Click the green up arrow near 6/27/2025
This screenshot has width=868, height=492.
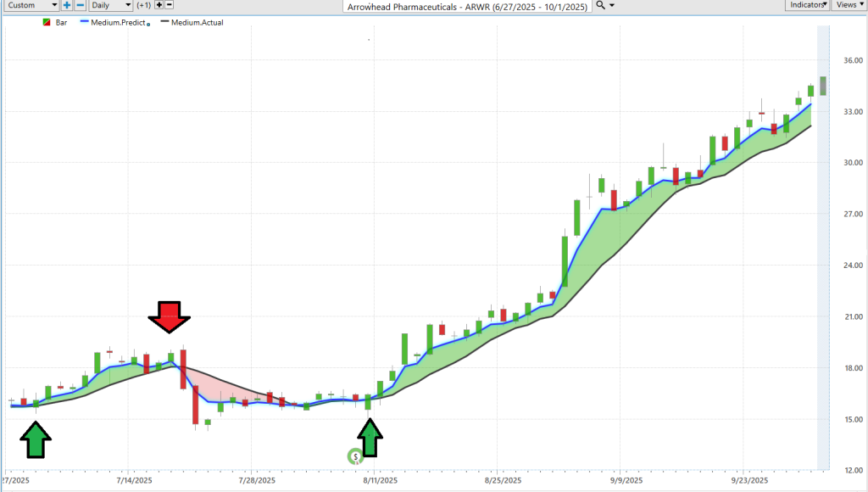(36, 440)
